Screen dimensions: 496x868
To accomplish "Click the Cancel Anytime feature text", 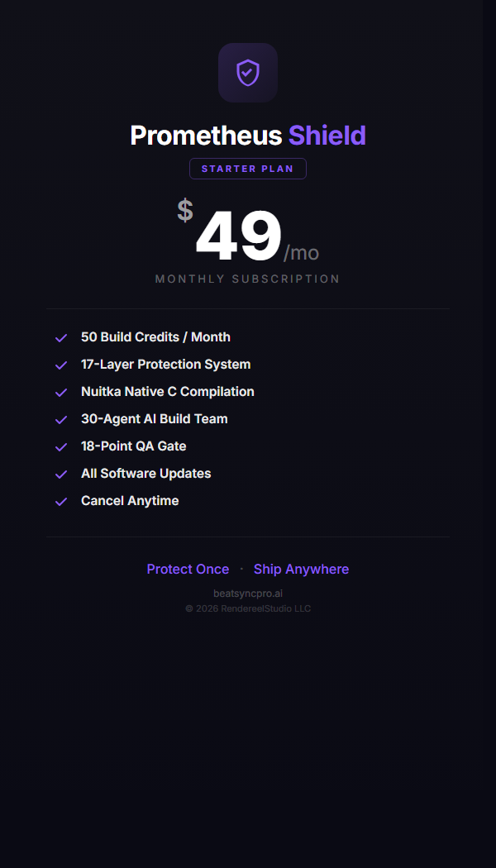I will point(130,501).
